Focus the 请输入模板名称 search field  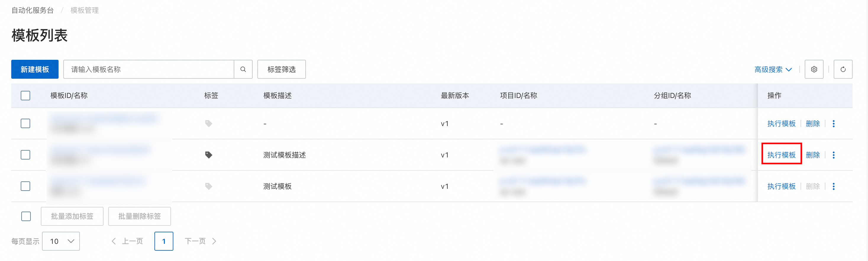point(149,70)
